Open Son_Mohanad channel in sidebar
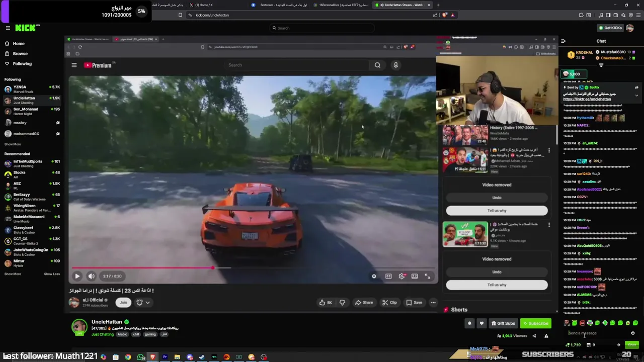644x362 pixels. coord(31,111)
